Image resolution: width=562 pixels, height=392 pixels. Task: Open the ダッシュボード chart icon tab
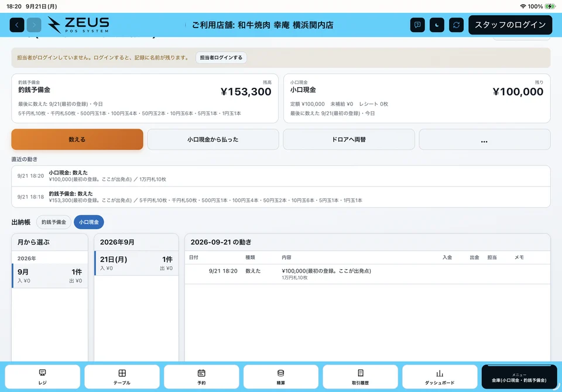(440, 377)
